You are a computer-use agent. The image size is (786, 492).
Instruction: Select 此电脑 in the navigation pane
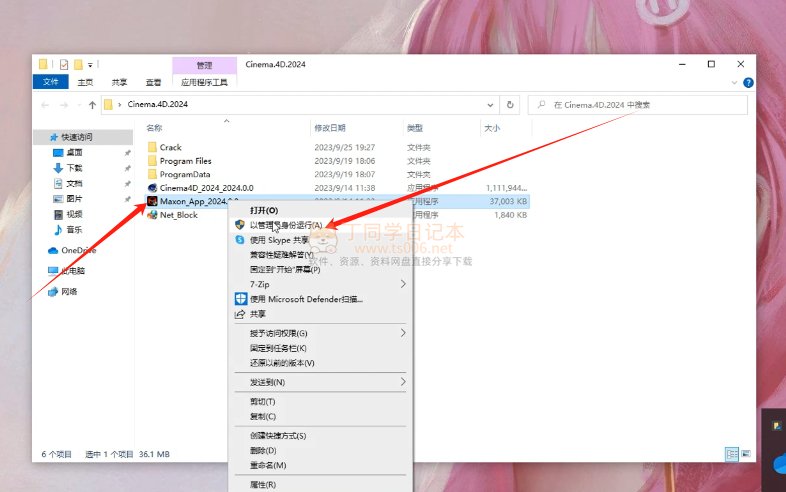point(73,271)
